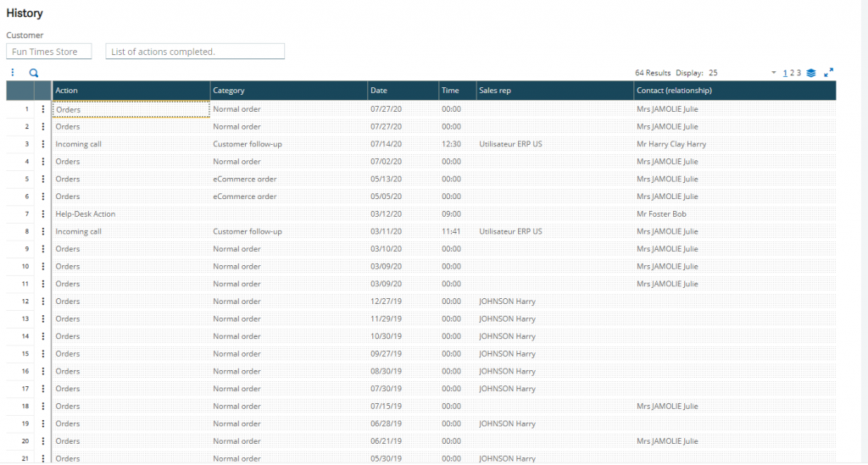Image resolution: width=868 pixels, height=465 pixels.
Task: Open row 1 three-dot actions menu
Action: point(43,109)
